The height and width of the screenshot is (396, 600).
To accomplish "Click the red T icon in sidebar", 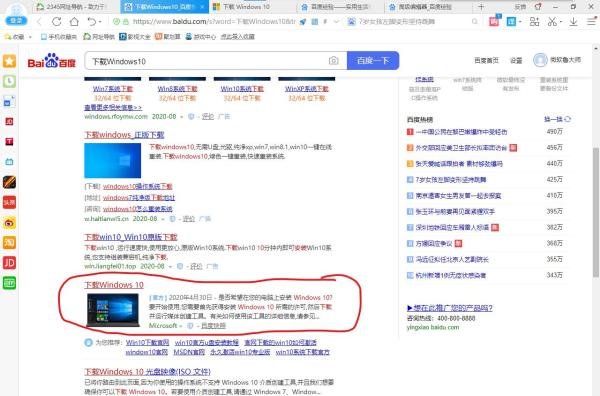I will point(10,142).
